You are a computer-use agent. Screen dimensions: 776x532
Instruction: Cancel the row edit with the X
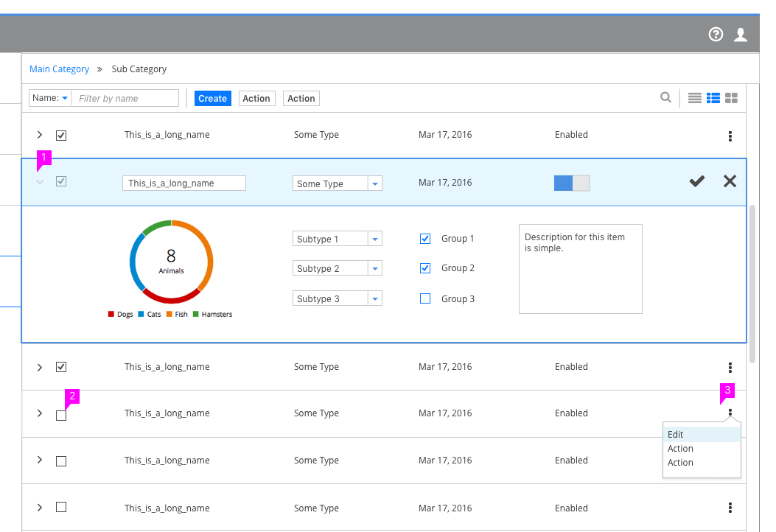point(730,181)
